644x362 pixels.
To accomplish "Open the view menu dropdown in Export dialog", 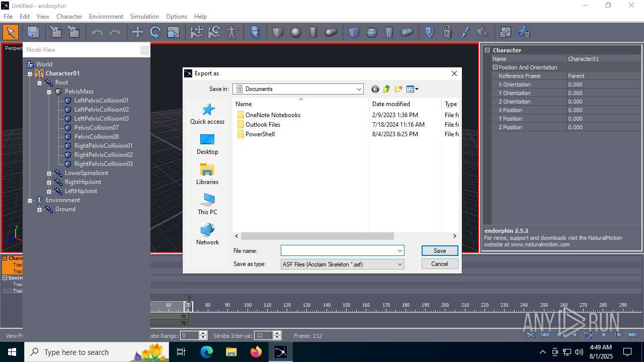I will 413,89.
